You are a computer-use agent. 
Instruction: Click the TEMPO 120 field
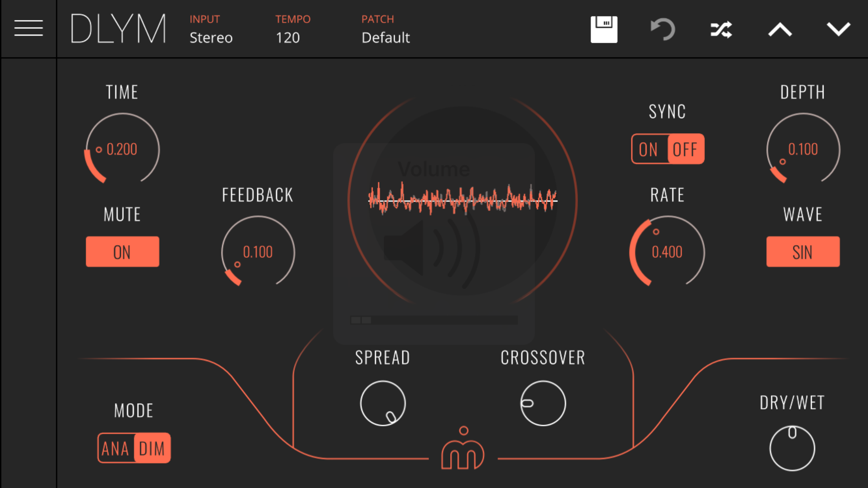(288, 38)
